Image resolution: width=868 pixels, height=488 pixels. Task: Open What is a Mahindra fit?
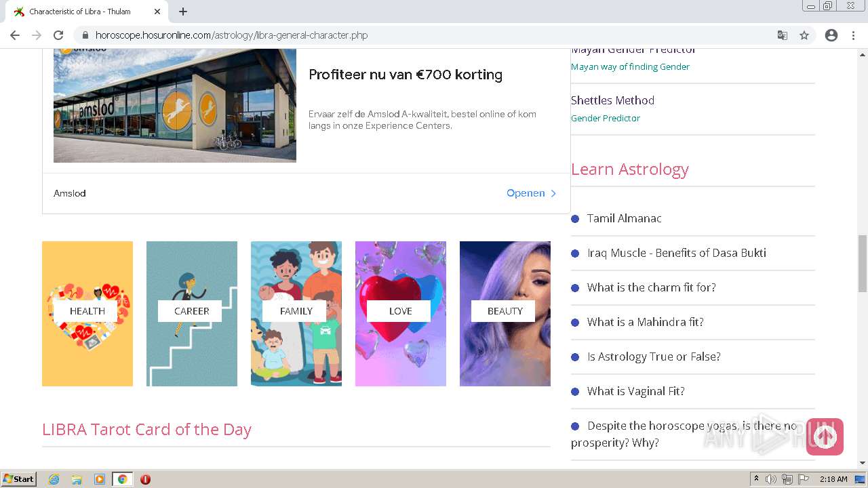[x=646, y=322]
